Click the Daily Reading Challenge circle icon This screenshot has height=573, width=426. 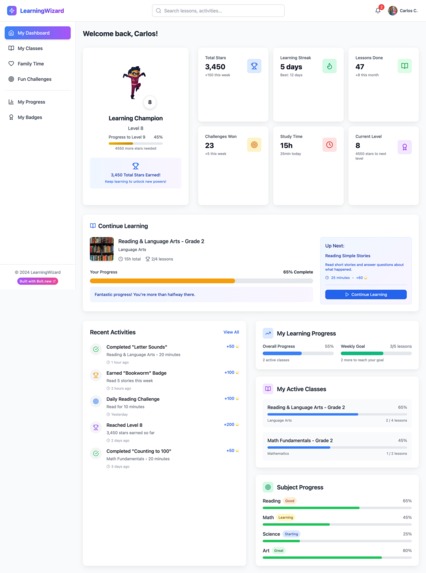click(x=96, y=401)
